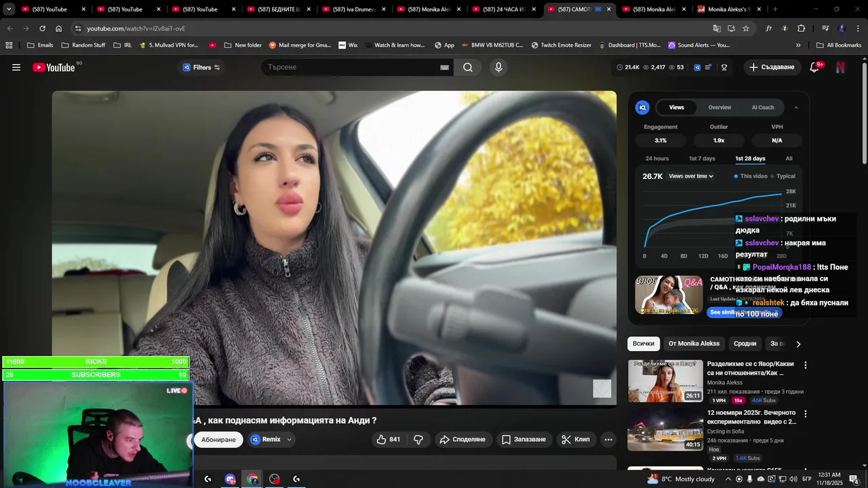868x488 pixels.
Task: Go to YouTube home via logo
Action: [54, 67]
